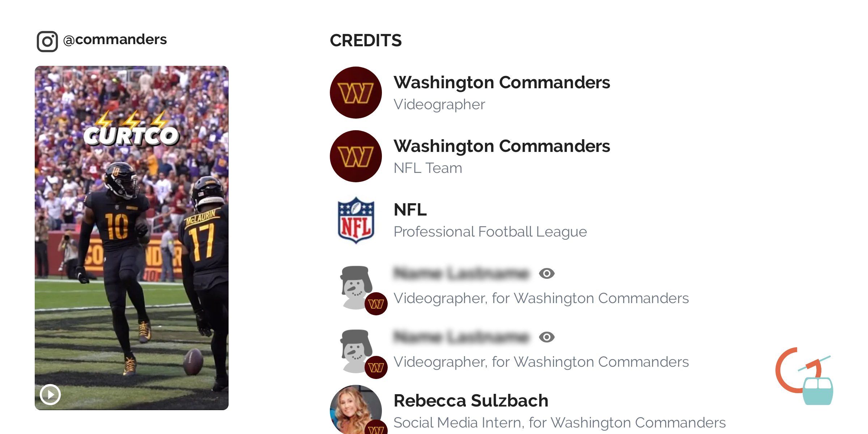This screenshot has width=868, height=434.
Task: Open Washington Commanders NFL Team credit name
Action: point(502,146)
